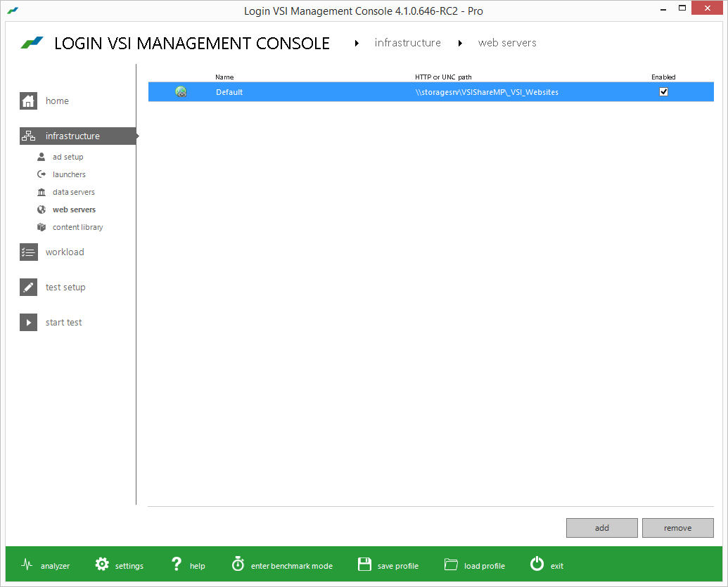
Task: Open the launchers submenu
Action: tap(69, 174)
